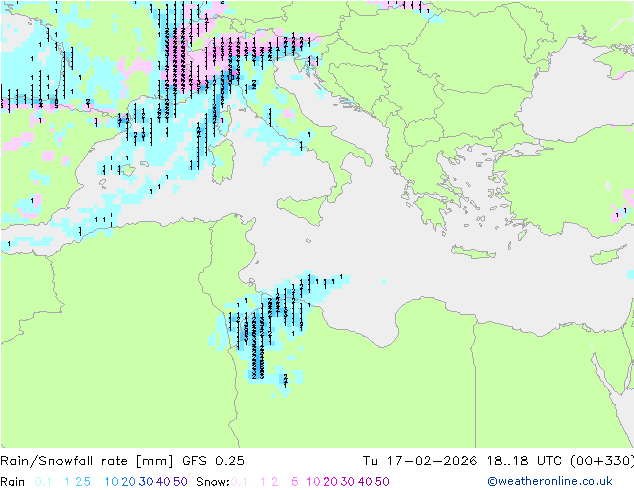Click the '18..18 UTC' time text
Screen dimensions: 634x490
pos(524,461)
